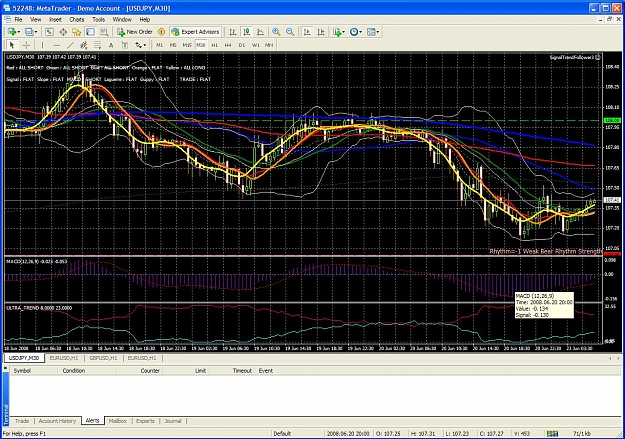This screenshot has width=625, height=439.
Task: Toggle Chart Shift
Action: click(321, 32)
